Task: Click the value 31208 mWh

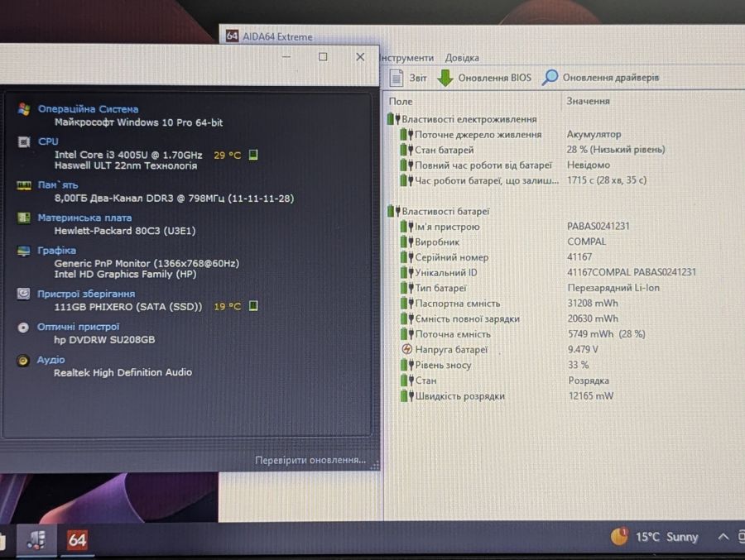Action: [x=593, y=303]
